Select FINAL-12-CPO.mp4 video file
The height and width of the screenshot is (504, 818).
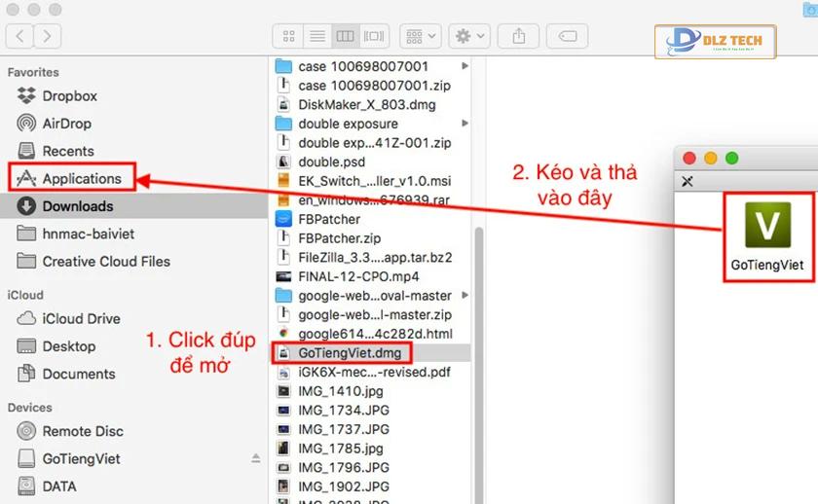point(371,276)
